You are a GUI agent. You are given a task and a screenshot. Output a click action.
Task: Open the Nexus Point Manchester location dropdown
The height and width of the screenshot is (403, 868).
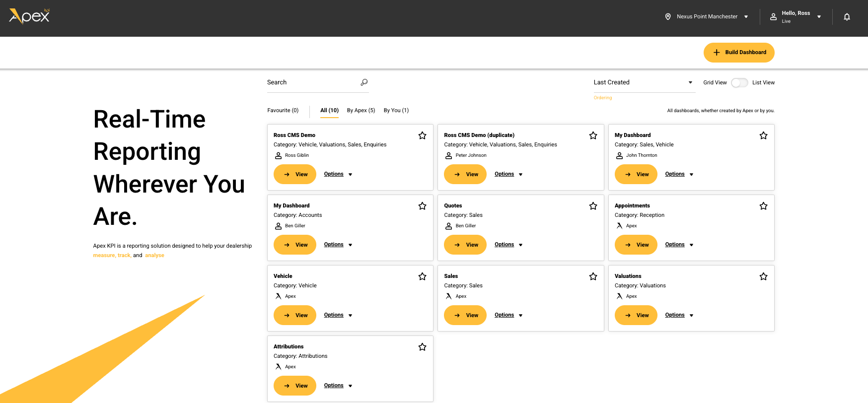click(707, 16)
